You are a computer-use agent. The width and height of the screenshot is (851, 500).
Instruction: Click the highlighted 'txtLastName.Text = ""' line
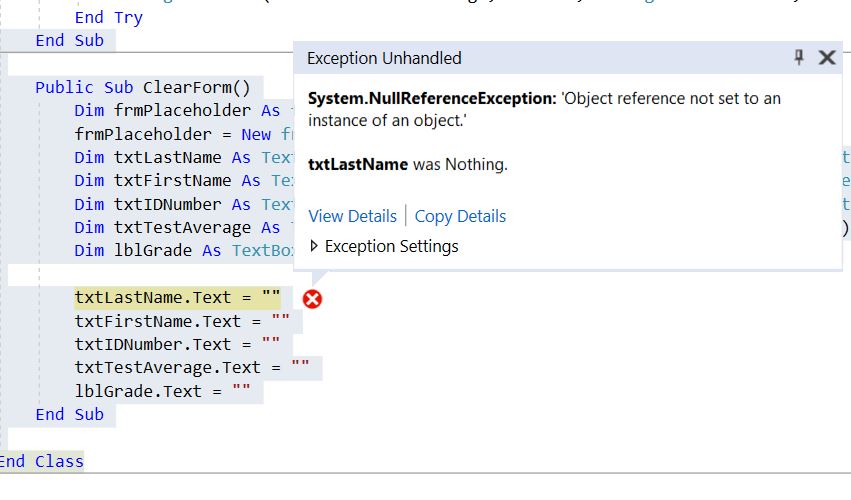coord(177,298)
